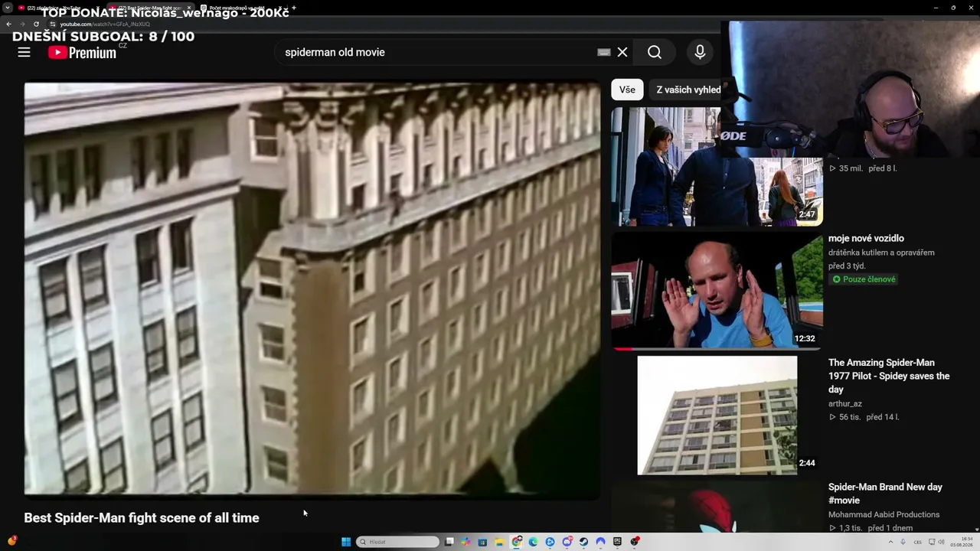Image resolution: width=980 pixels, height=551 pixels.
Task: Open a new browser tab
Action: point(294,8)
